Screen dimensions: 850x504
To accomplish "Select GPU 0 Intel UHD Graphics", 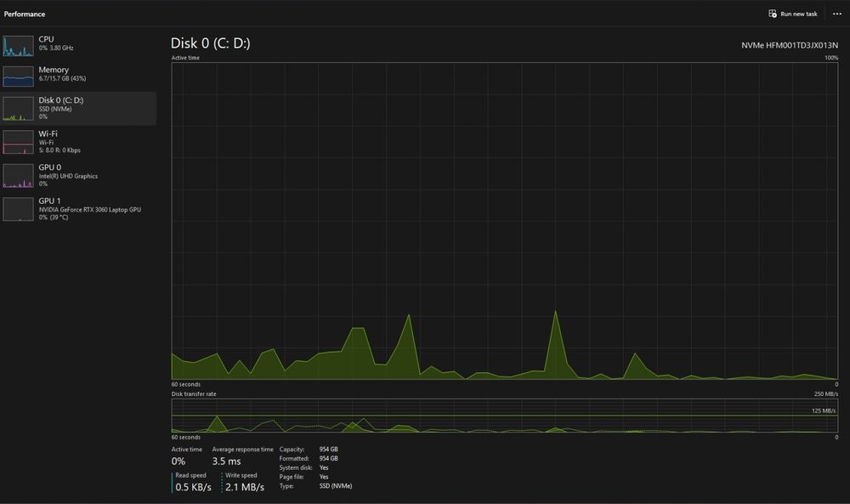I will click(x=78, y=176).
